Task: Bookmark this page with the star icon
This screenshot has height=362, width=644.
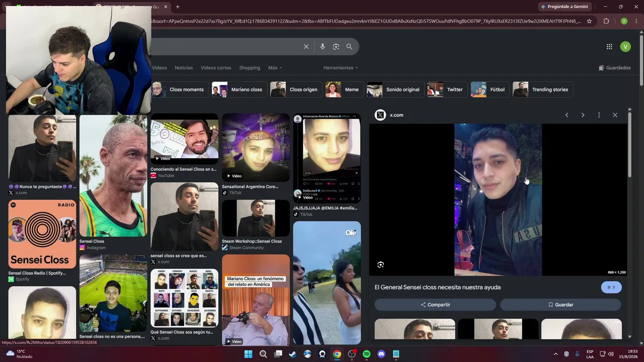Action: tap(589, 21)
